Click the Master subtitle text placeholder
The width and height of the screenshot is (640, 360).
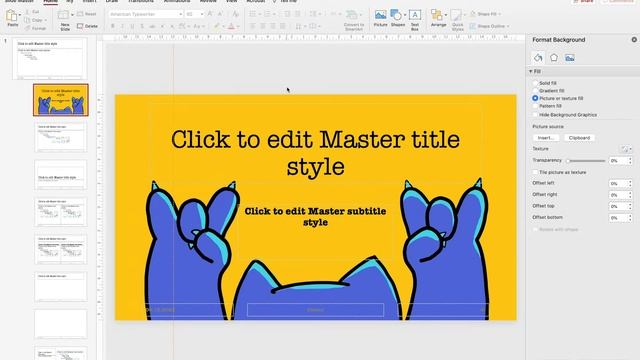[315, 217]
